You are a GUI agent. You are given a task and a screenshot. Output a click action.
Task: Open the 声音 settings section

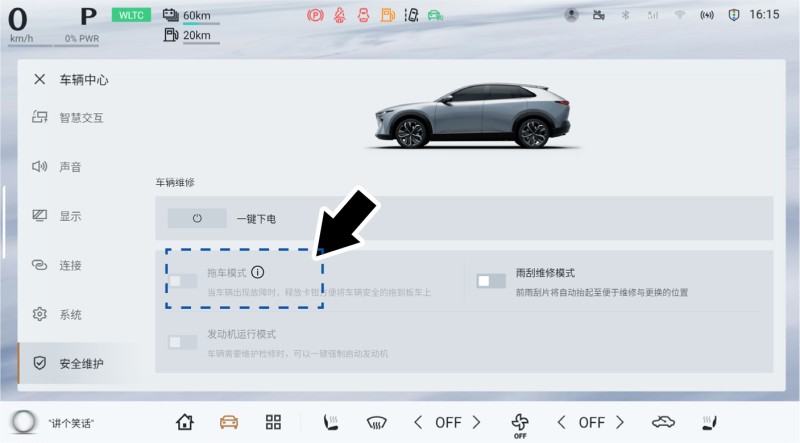(x=57, y=166)
